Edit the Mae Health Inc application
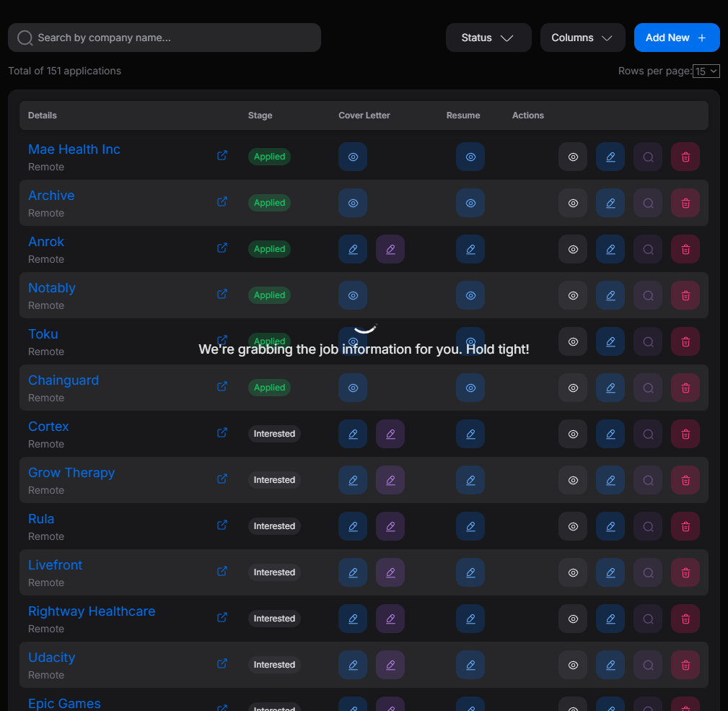This screenshot has height=711, width=728. click(x=610, y=157)
